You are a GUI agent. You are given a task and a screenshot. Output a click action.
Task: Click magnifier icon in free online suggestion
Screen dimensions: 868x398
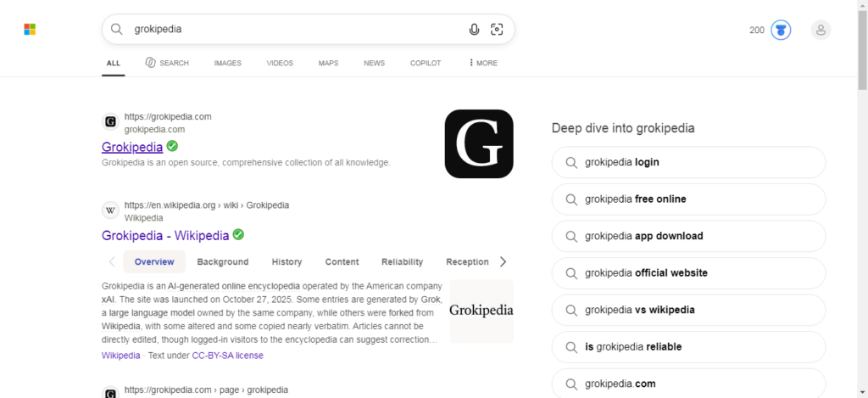571,199
